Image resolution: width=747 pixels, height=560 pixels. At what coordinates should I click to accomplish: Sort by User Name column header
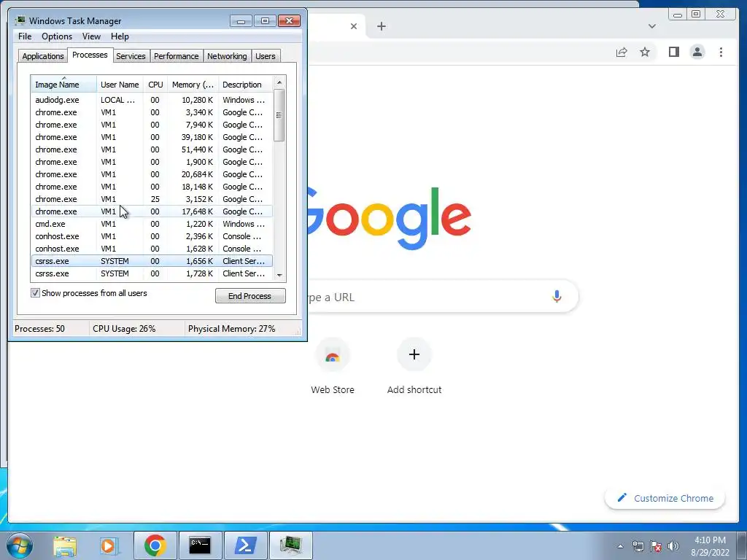tap(120, 85)
